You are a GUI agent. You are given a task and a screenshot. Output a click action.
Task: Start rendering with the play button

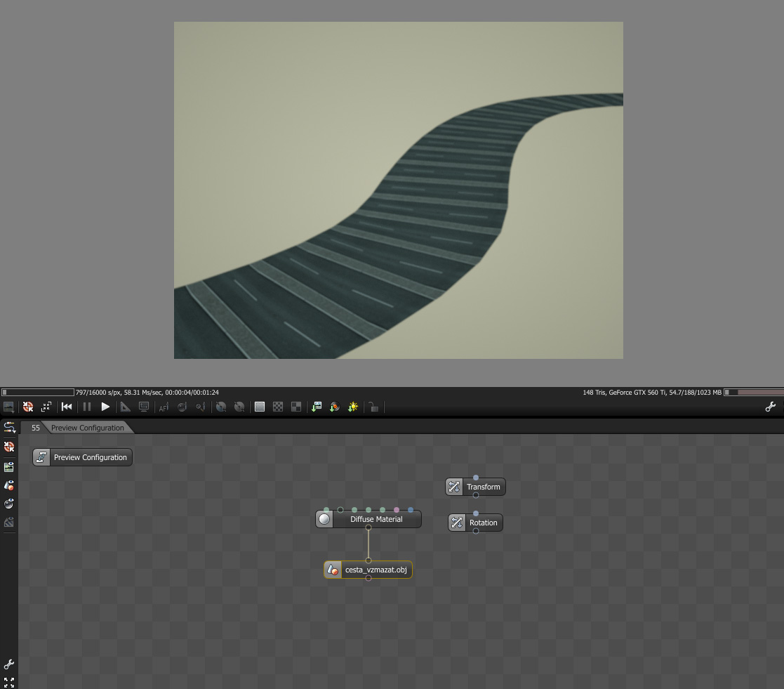tap(105, 407)
